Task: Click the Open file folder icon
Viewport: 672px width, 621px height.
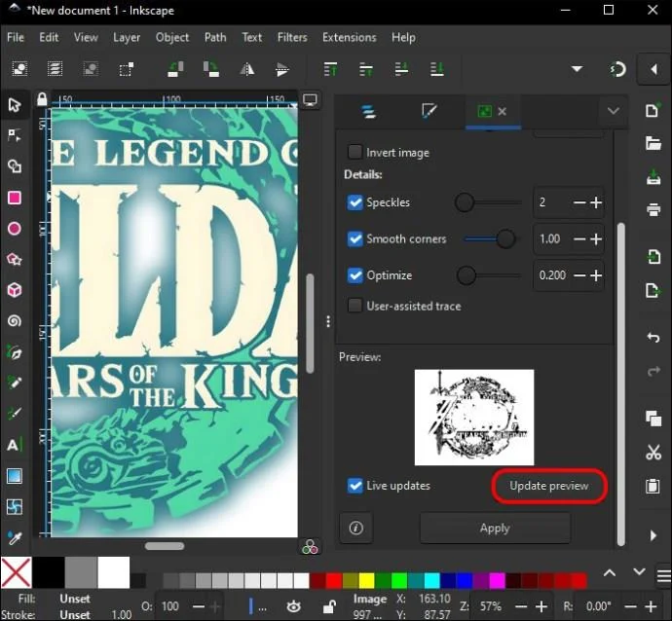Action: pos(653,143)
